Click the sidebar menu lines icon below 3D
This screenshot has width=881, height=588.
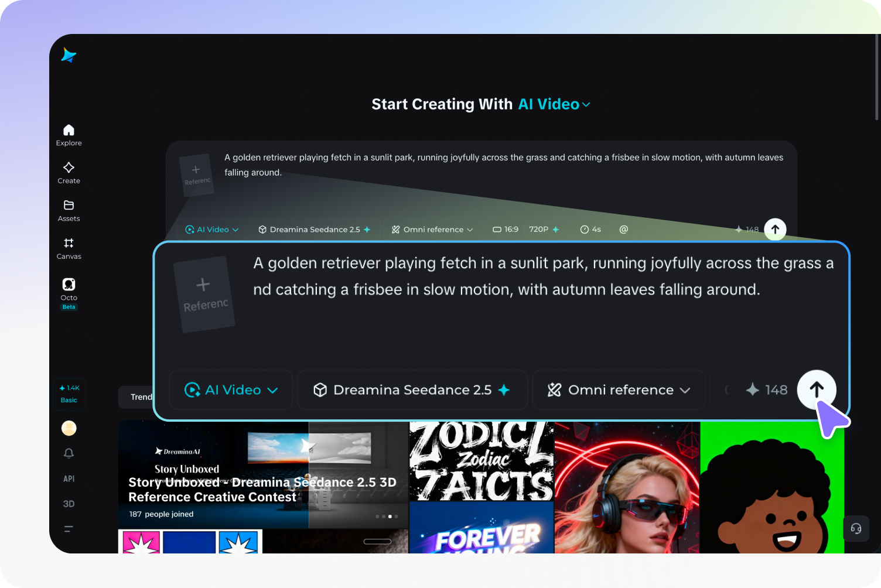click(69, 529)
